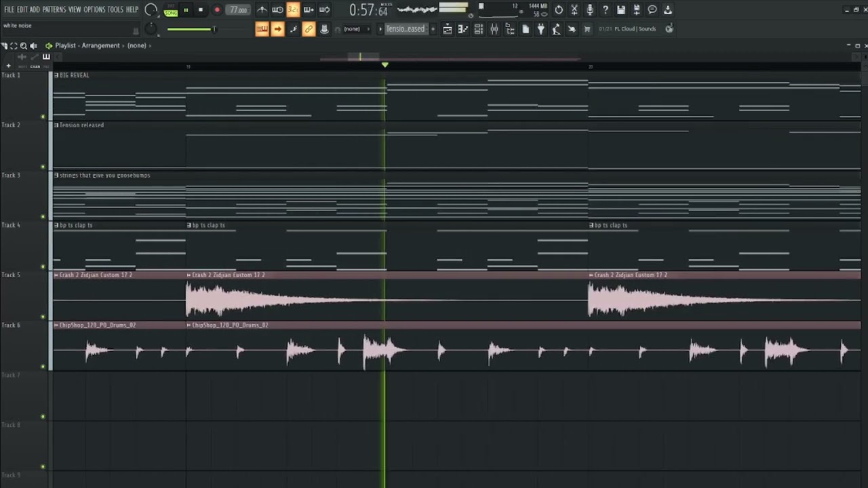Open the FILE menu
This screenshot has height=488, width=868.
click(x=9, y=9)
